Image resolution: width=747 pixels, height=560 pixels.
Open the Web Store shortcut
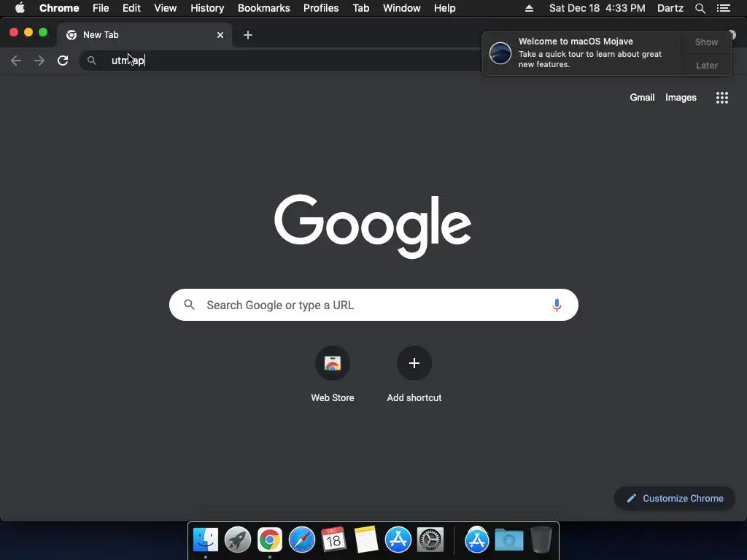333,375
